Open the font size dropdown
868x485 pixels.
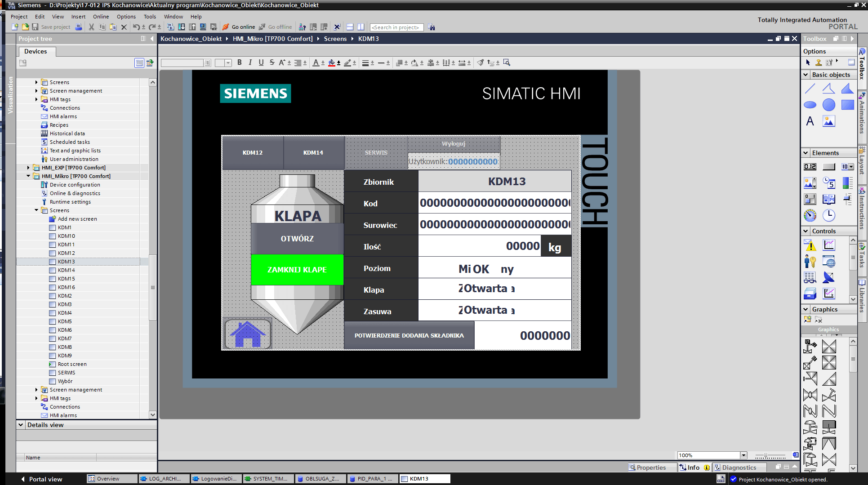coord(228,63)
